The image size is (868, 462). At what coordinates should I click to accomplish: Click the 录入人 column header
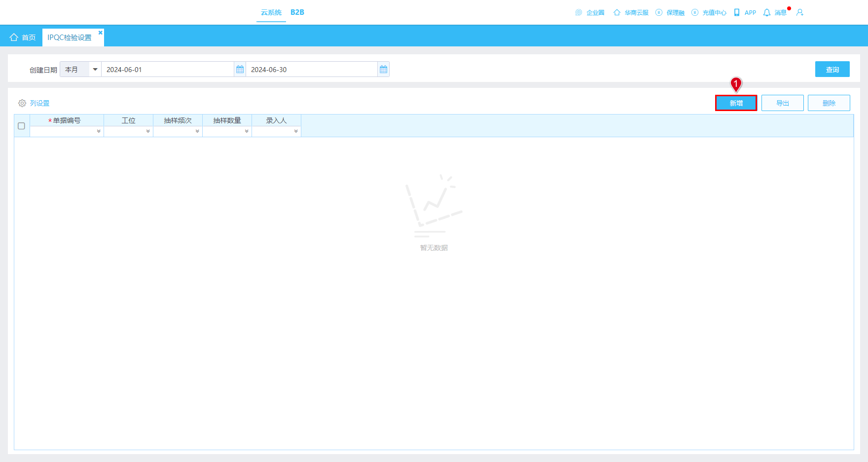(x=277, y=120)
